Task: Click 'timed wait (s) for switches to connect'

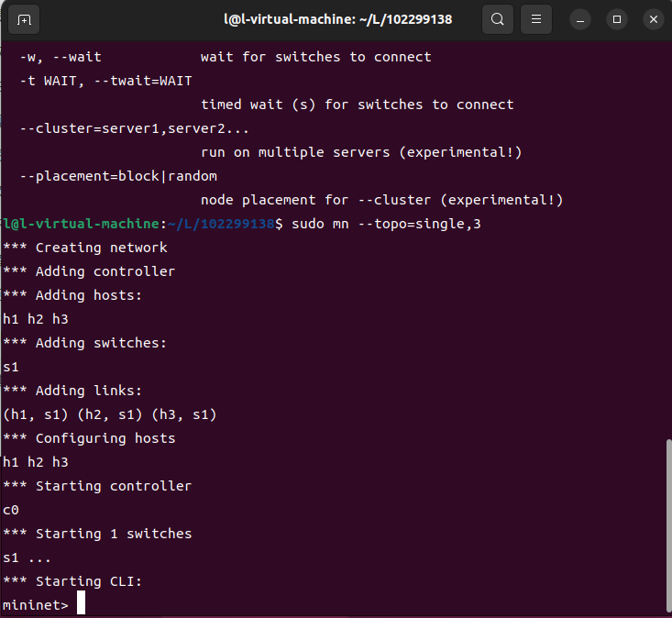Action: tap(357, 105)
